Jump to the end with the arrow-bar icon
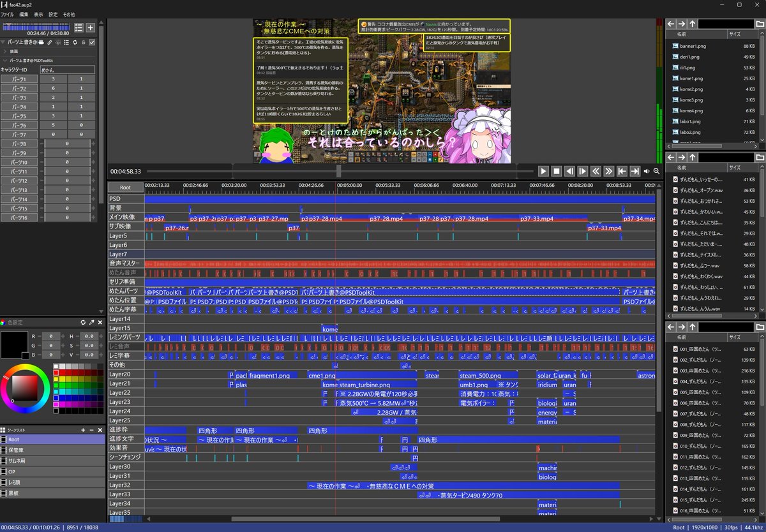Image resolution: width=766 pixels, height=532 pixels. (x=635, y=171)
